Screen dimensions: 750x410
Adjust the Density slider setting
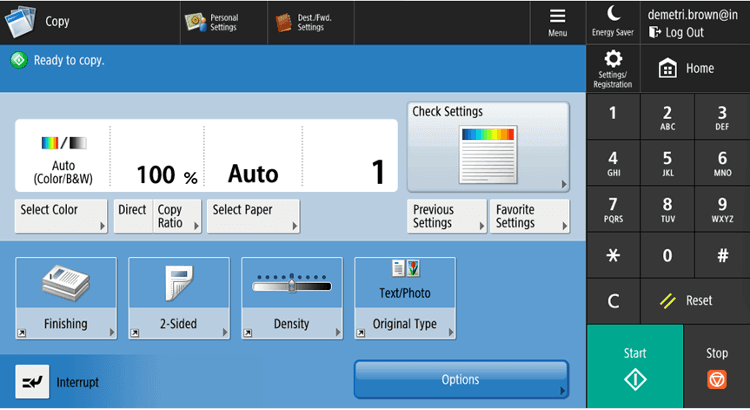pyautogui.click(x=292, y=299)
